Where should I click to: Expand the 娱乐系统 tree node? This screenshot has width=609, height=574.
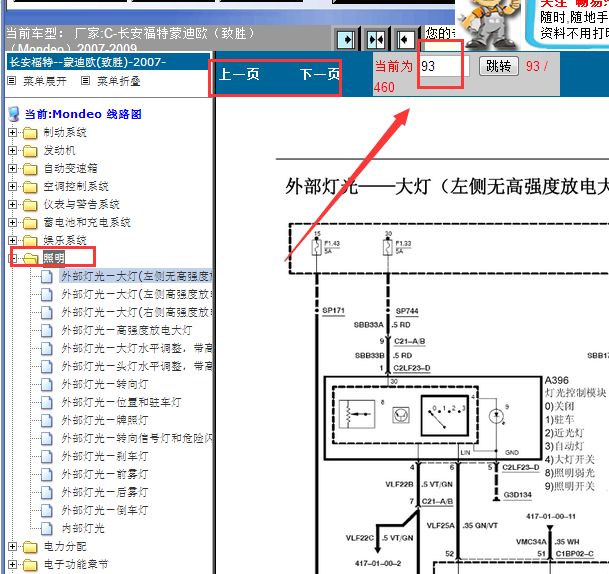12,240
